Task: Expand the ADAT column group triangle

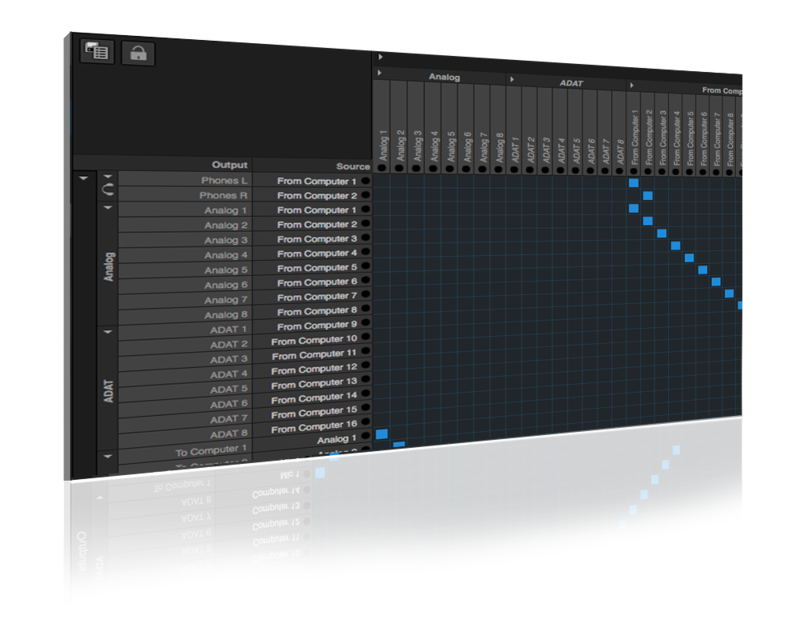Action: 512,80
